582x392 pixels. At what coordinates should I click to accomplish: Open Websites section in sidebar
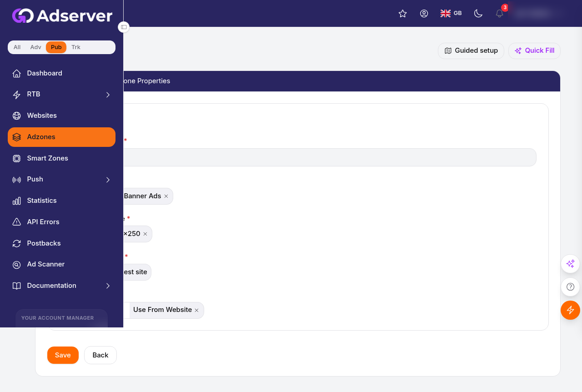pos(61,116)
